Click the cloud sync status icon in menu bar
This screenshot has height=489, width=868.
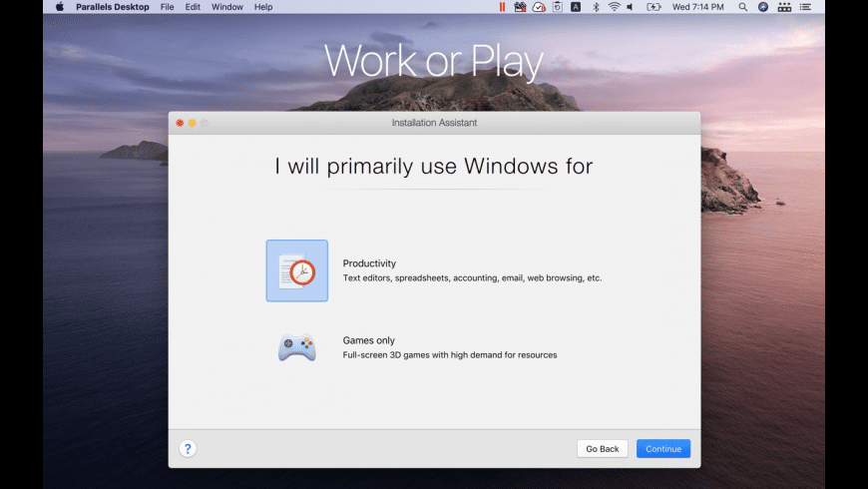point(539,7)
